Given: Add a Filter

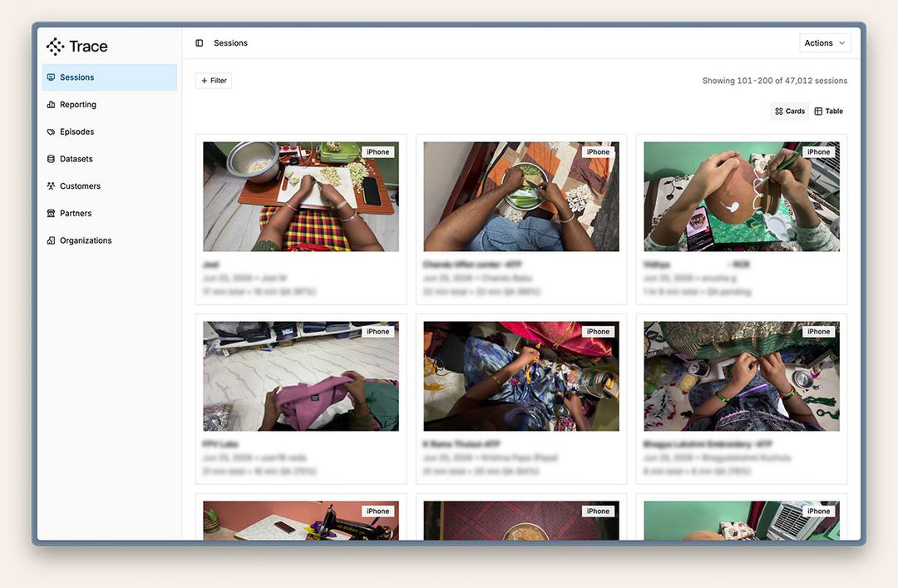Looking at the screenshot, I should coord(214,81).
